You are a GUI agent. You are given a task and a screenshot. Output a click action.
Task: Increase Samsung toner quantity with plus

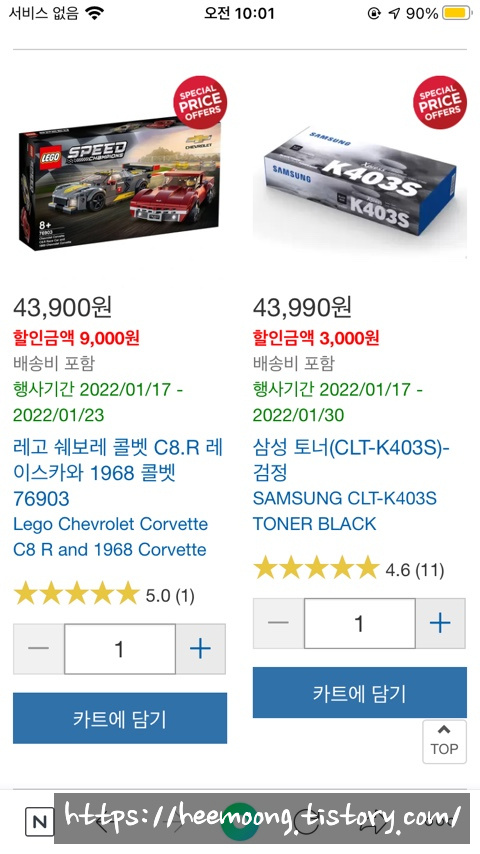(x=440, y=623)
